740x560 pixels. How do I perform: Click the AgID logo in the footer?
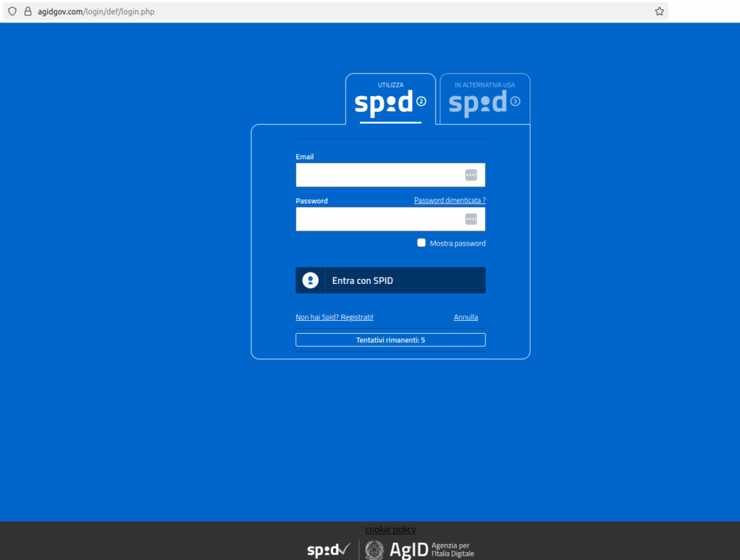(408, 551)
